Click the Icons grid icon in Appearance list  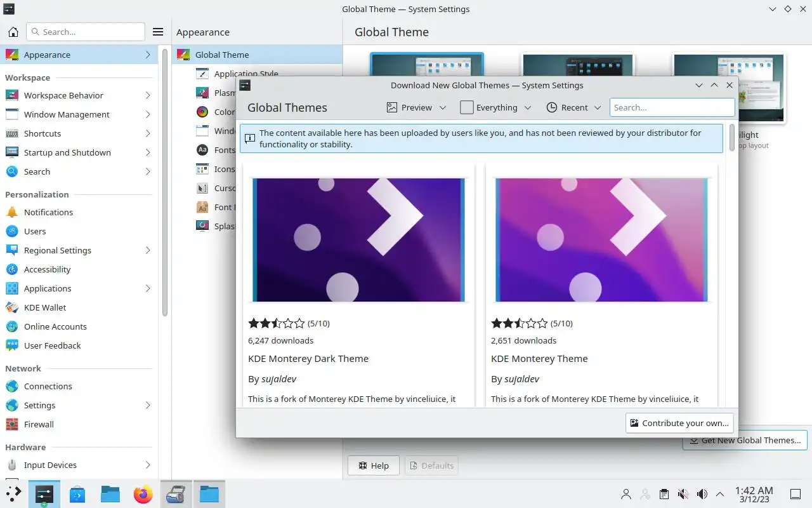(x=202, y=169)
